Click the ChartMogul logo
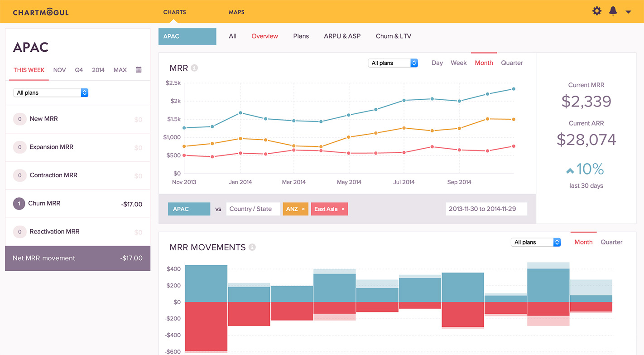The image size is (644, 355). (41, 12)
